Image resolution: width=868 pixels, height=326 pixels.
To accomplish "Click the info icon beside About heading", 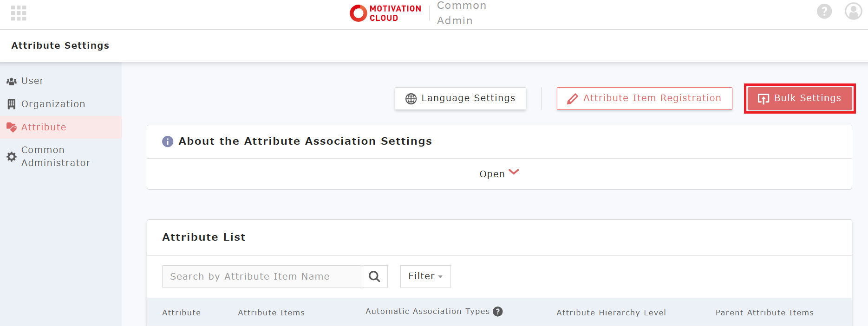I will point(167,141).
